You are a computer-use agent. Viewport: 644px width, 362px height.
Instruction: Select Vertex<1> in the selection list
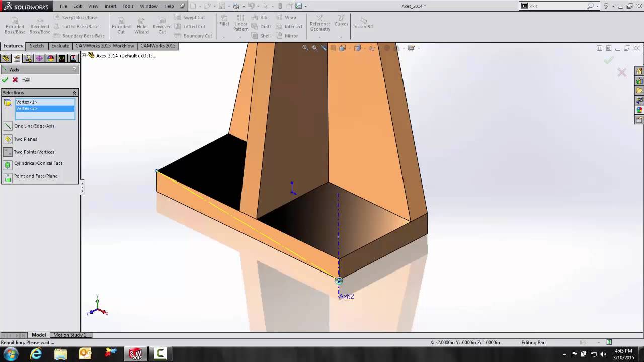tap(45, 102)
